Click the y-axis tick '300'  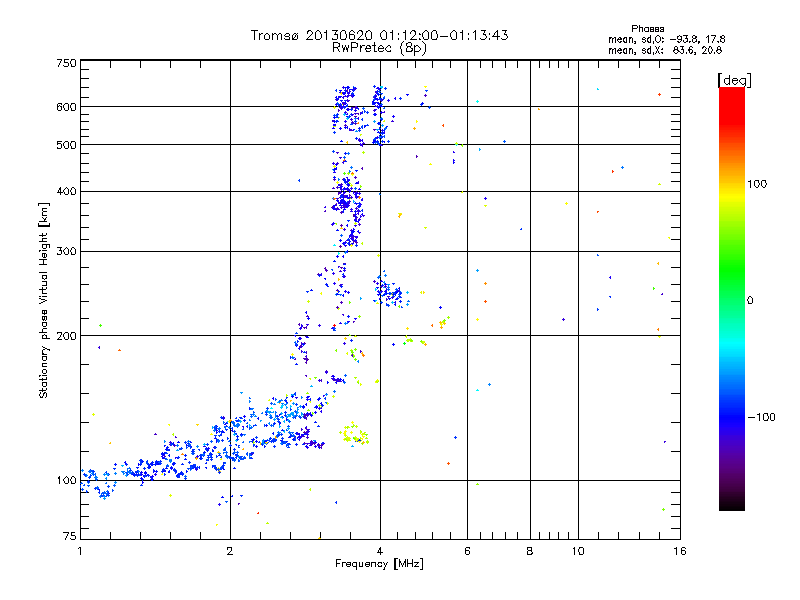(x=66, y=251)
